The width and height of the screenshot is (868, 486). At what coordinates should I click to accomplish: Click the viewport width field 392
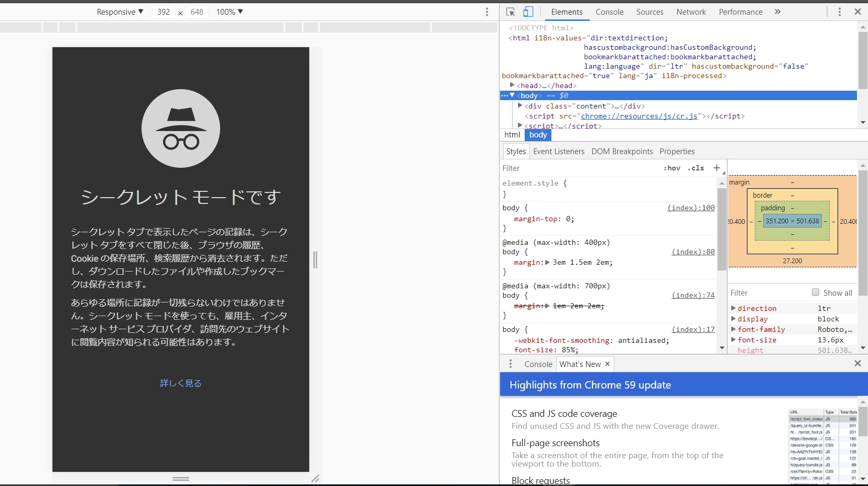pyautogui.click(x=164, y=12)
